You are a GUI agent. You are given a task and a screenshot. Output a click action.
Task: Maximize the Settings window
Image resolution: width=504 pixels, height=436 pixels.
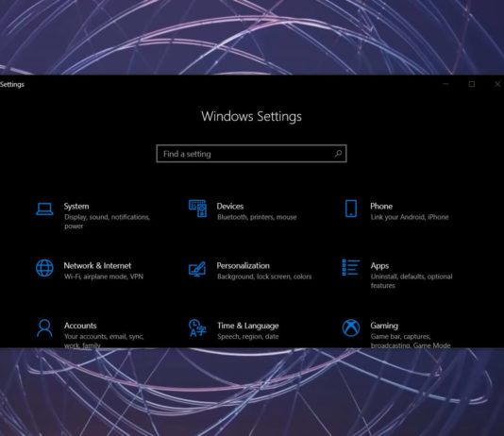pos(472,84)
